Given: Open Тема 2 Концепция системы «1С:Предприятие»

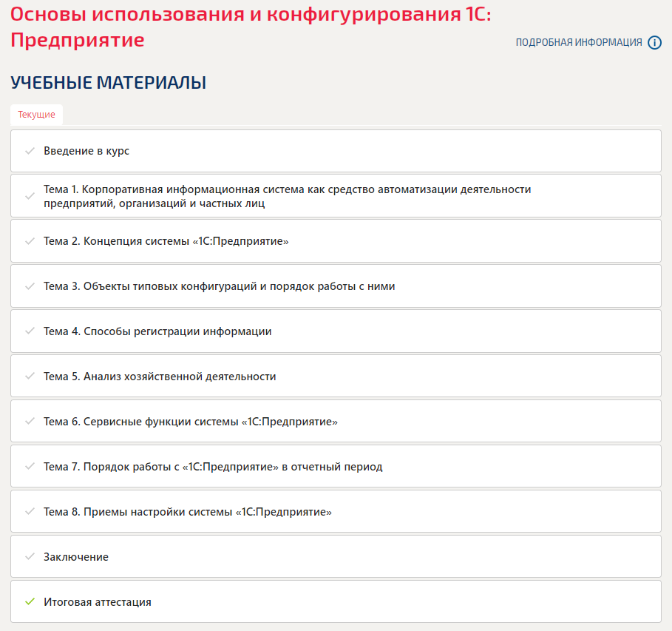Looking at the screenshot, I should click(336, 241).
